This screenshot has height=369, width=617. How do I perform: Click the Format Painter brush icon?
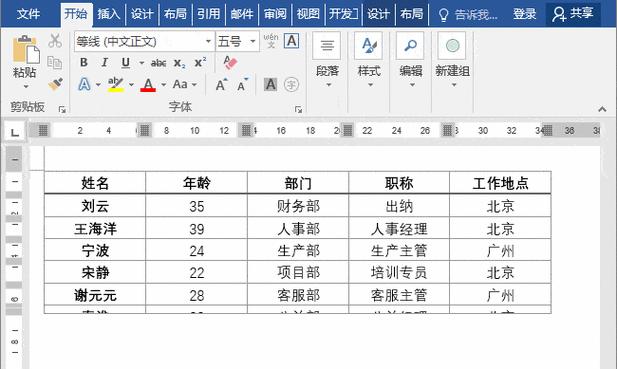[x=55, y=84]
